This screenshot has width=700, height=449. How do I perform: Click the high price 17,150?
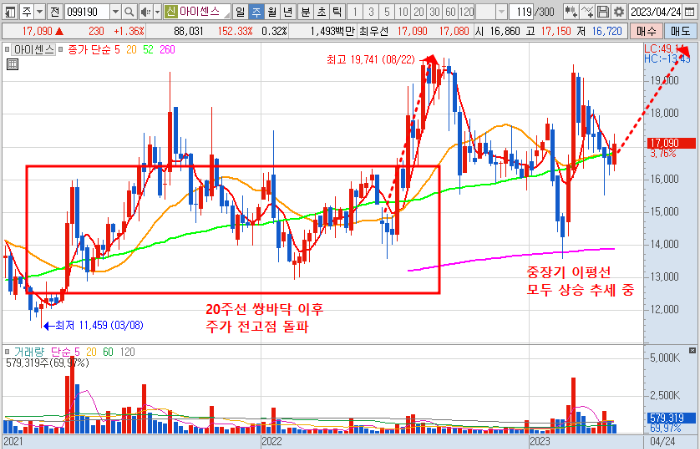(556, 31)
